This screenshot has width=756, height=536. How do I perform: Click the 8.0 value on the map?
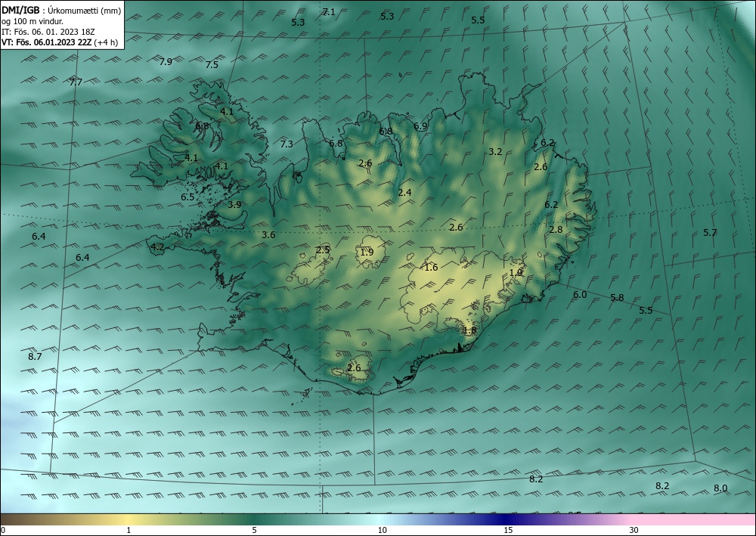720,488
